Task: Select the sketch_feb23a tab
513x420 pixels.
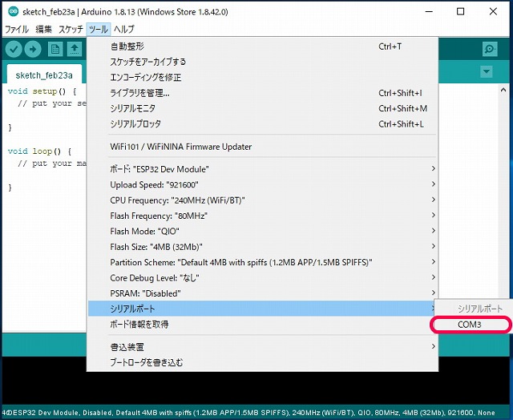Action: click(44, 75)
